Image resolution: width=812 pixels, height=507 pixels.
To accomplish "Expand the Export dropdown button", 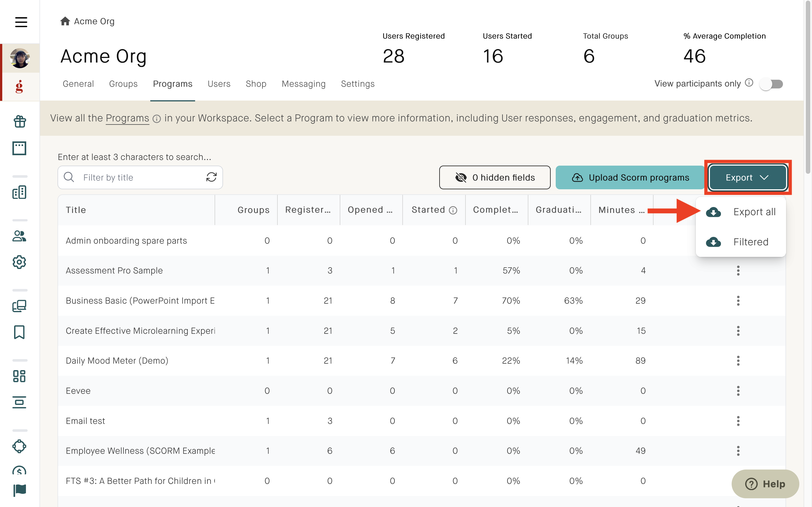I will pos(748,177).
